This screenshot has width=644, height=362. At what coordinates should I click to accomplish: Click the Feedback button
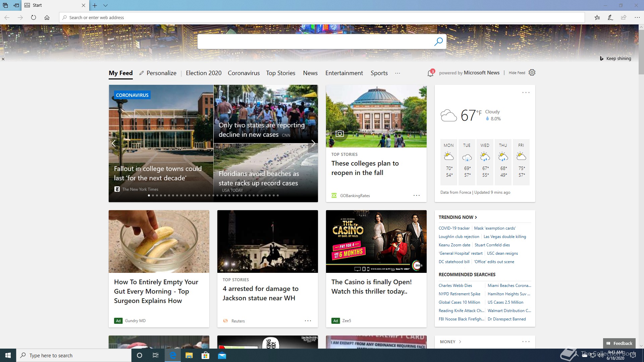tap(619, 343)
